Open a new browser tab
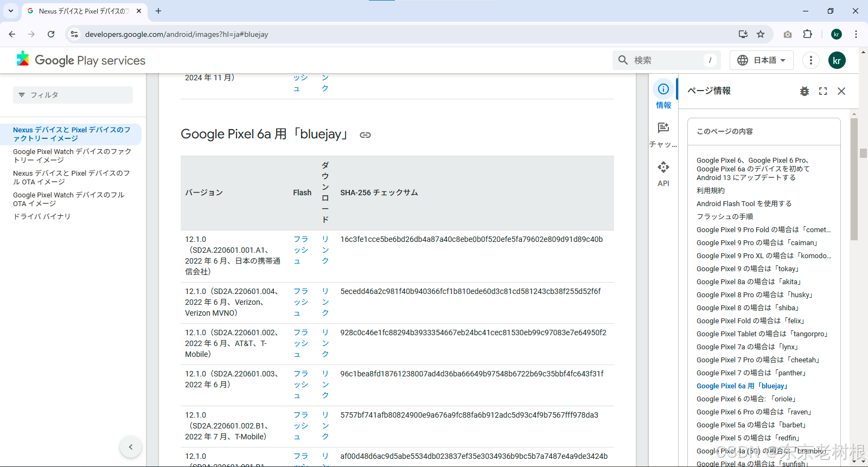 [158, 11]
